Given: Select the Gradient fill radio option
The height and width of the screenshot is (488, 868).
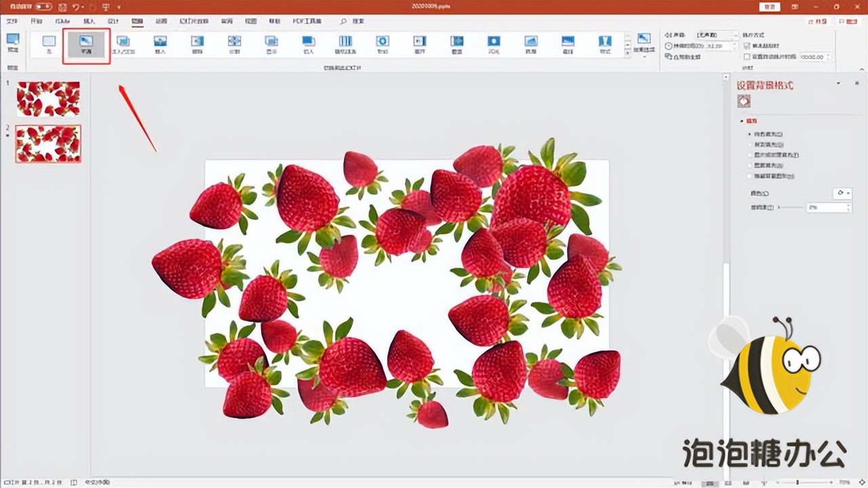Looking at the screenshot, I should coord(749,144).
